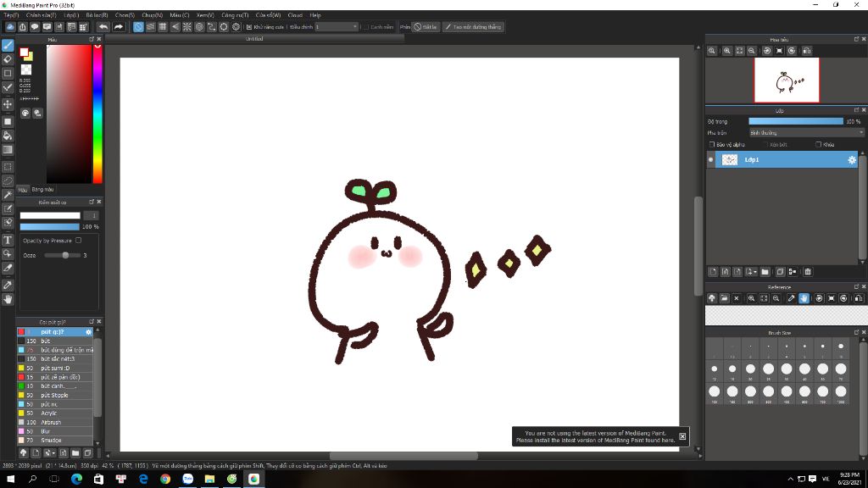Activate the snap-off toolbar icon
Image resolution: width=868 pixels, height=488 pixels.
pyautogui.click(x=138, y=26)
